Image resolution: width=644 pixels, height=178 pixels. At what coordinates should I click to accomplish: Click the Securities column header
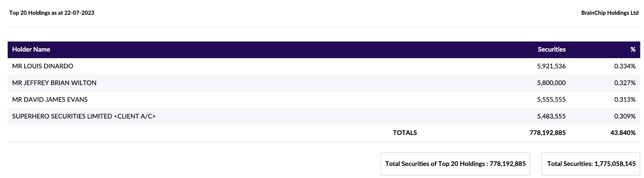552,49
